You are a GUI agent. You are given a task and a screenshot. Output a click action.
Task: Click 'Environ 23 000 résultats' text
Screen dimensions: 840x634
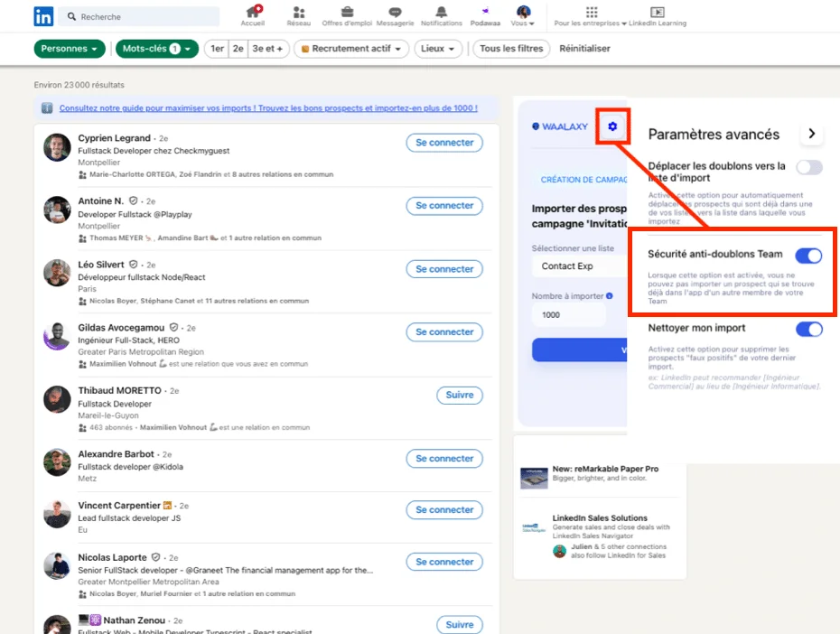(x=79, y=85)
